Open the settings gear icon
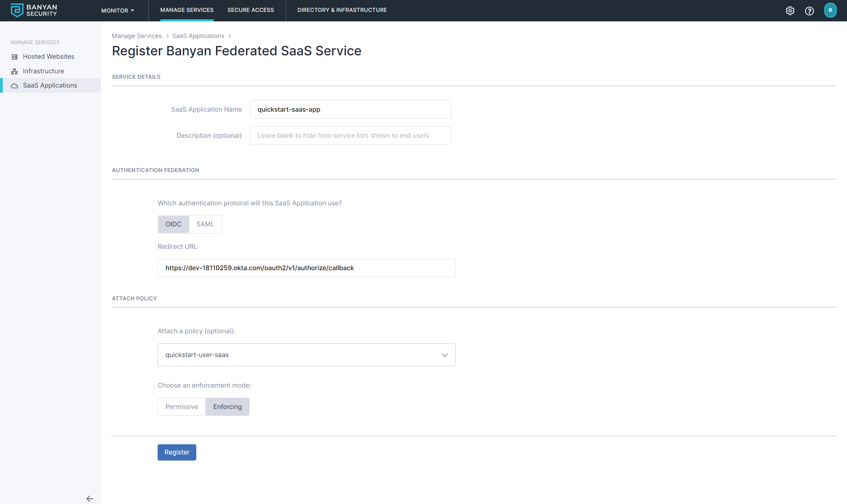 (790, 11)
